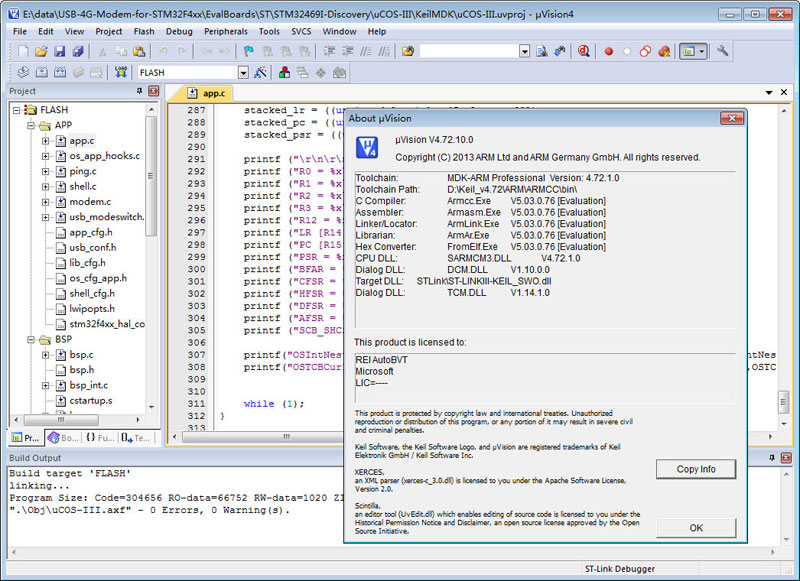The image size is (800, 581).
Task: Open the Peripherals menu
Action: click(x=225, y=32)
